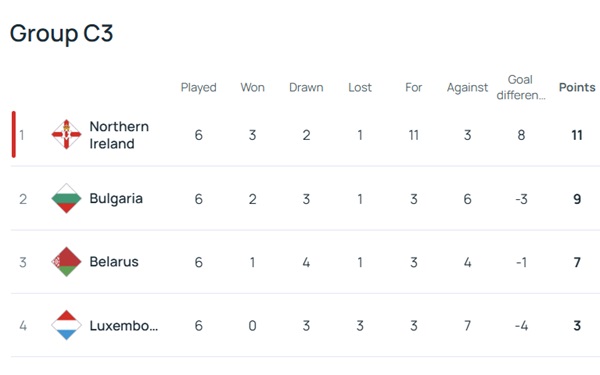Select the Against column header
Screen dimensions: 600x375
[x=467, y=88]
